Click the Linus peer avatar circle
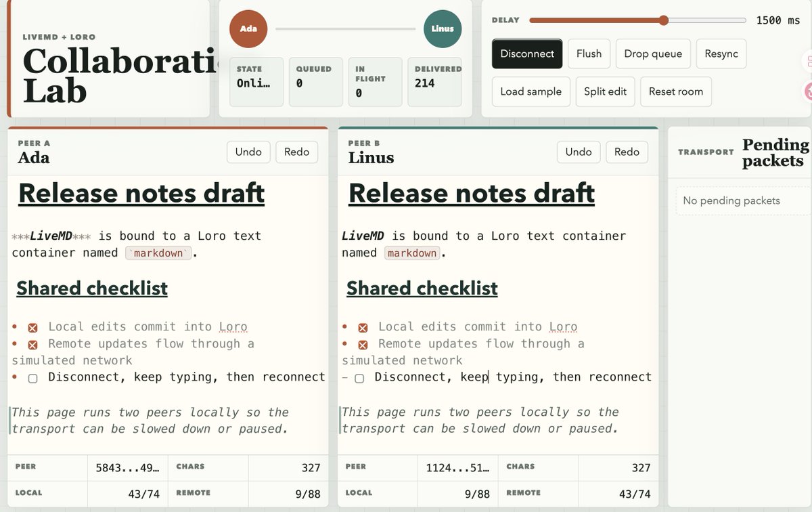The height and width of the screenshot is (512, 812). point(443,29)
